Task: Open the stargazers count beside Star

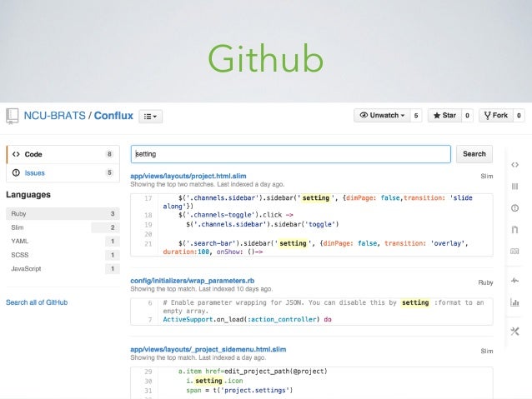Action: pos(467,115)
